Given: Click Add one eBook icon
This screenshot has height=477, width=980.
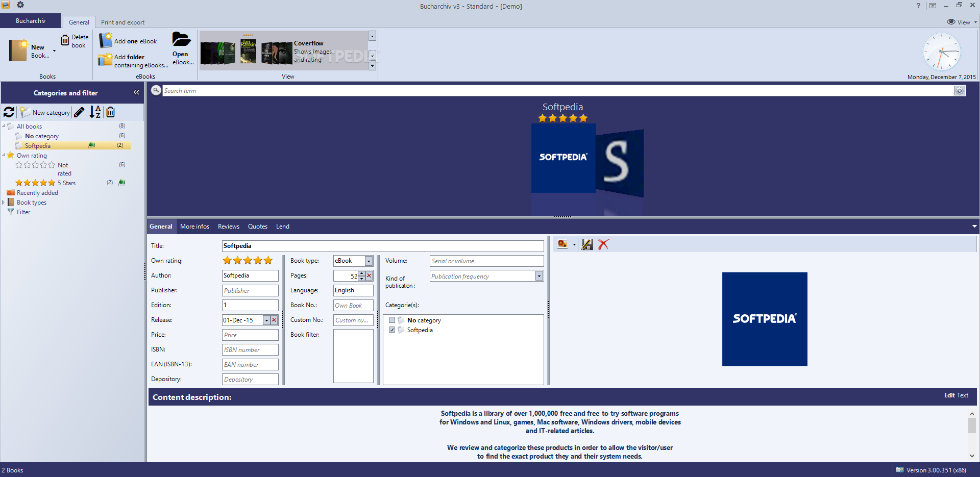Looking at the screenshot, I should coord(106,40).
